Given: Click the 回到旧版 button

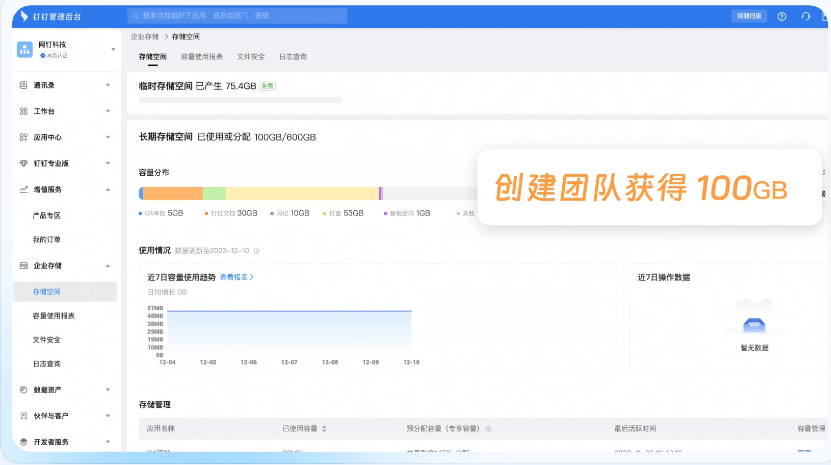Looking at the screenshot, I should [x=749, y=16].
